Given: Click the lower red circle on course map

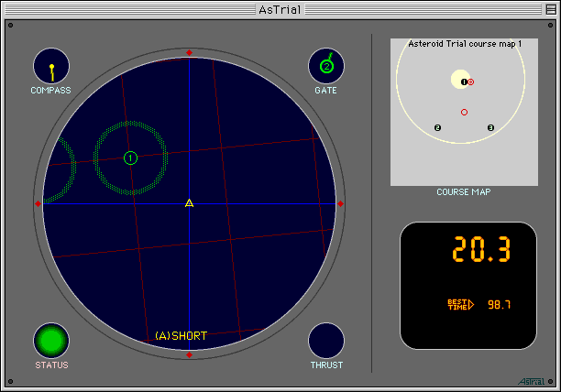Looking at the screenshot, I should [x=464, y=112].
